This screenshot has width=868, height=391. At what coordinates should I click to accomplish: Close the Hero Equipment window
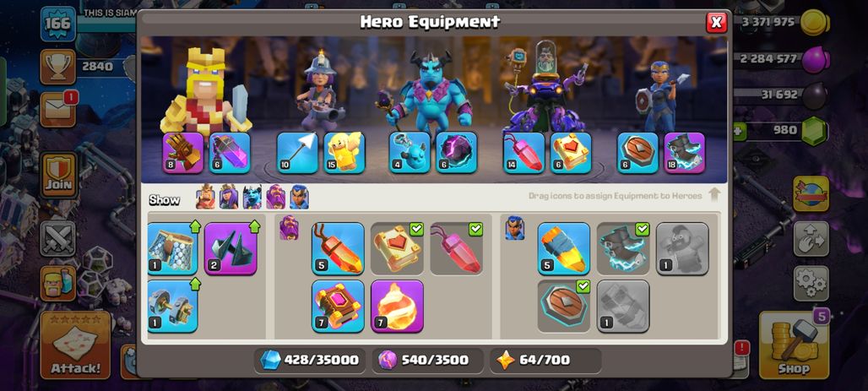click(x=716, y=22)
